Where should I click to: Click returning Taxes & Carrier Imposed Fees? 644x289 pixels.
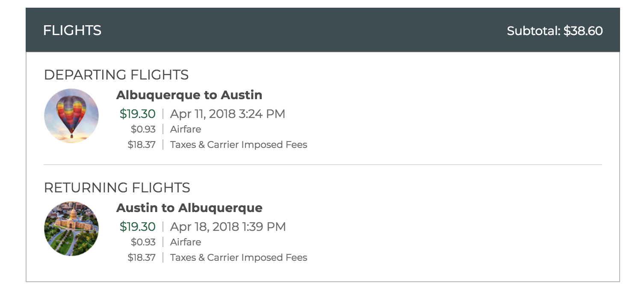238,257
